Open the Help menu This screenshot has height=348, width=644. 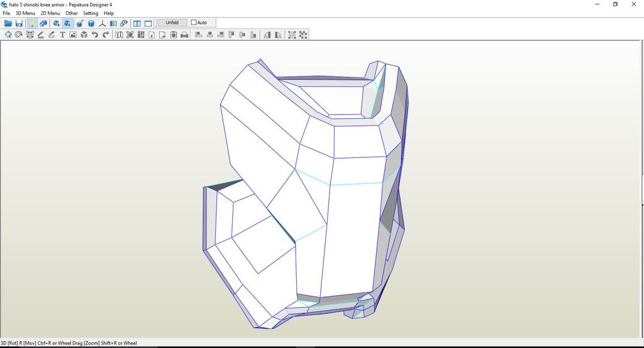pyautogui.click(x=108, y=13)
